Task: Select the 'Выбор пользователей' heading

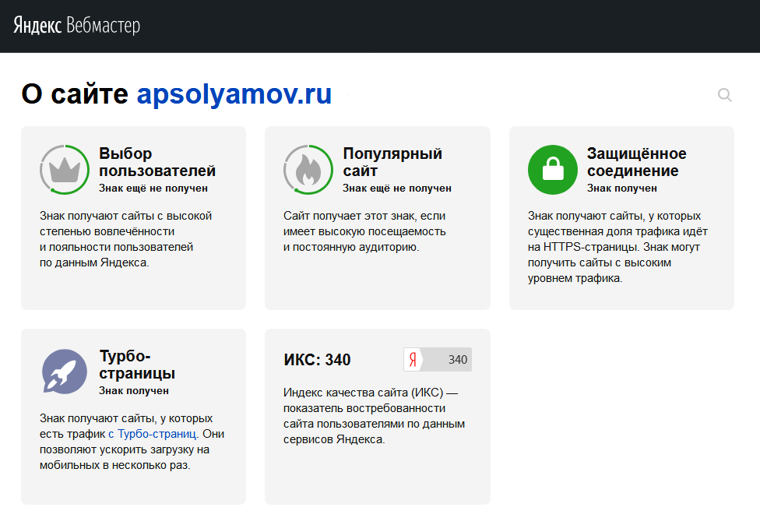Action: click(157, 162)
